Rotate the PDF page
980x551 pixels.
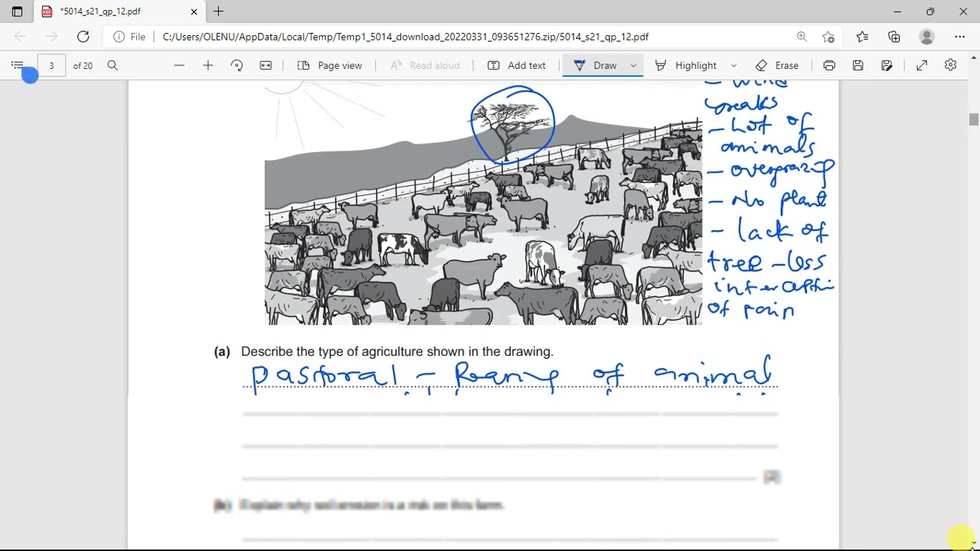237,66
